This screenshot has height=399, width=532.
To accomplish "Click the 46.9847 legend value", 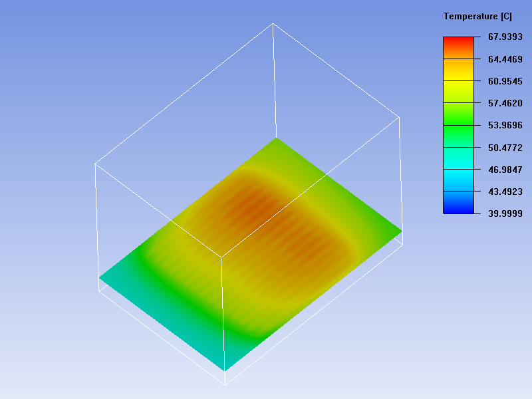I will 505,170.
